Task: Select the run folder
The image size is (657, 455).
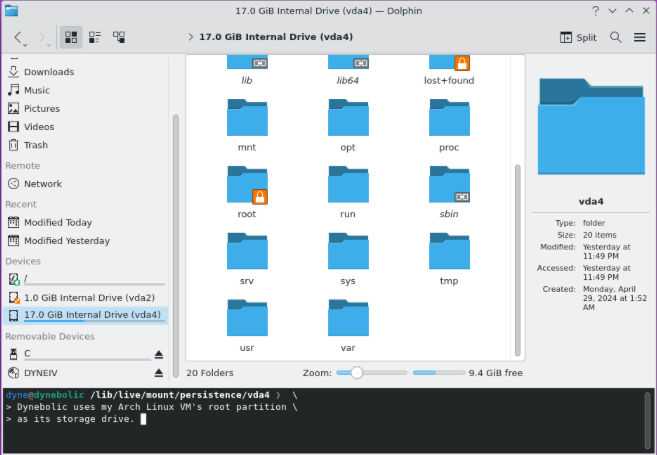Action: point(348,192)
